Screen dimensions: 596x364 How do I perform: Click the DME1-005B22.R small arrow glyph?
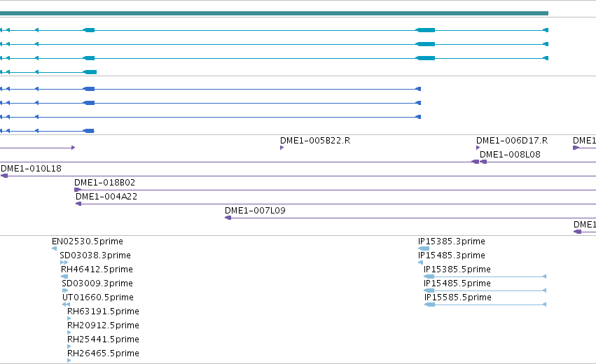(282, 148)
